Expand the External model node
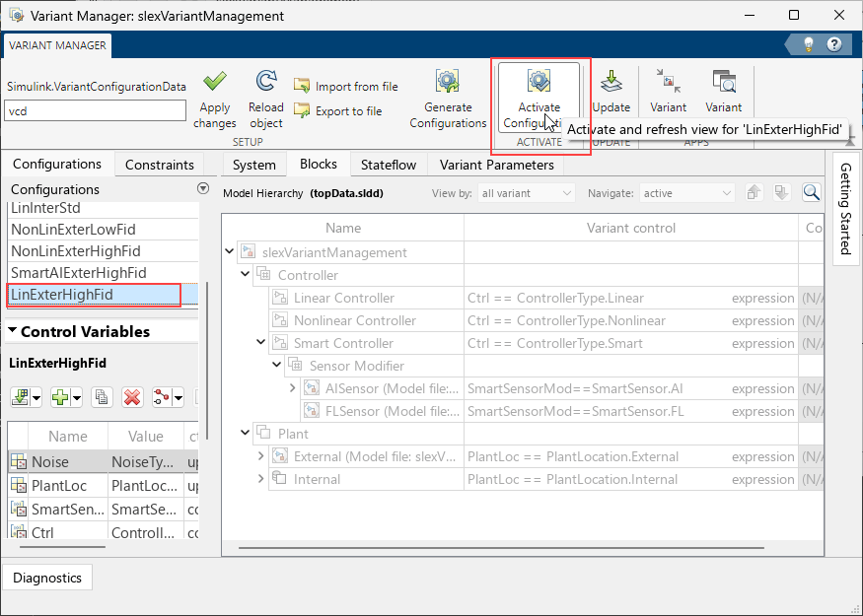Screen dimensions: 863x616 click(261, 456)
